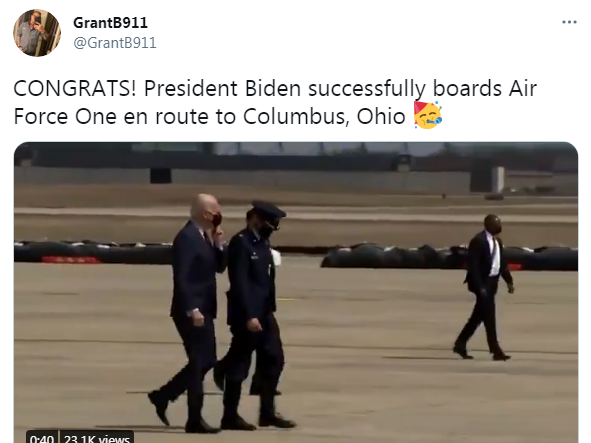Play the embedded tweet video
Viewport: 591px width, 443px height.
pos(296,292)
